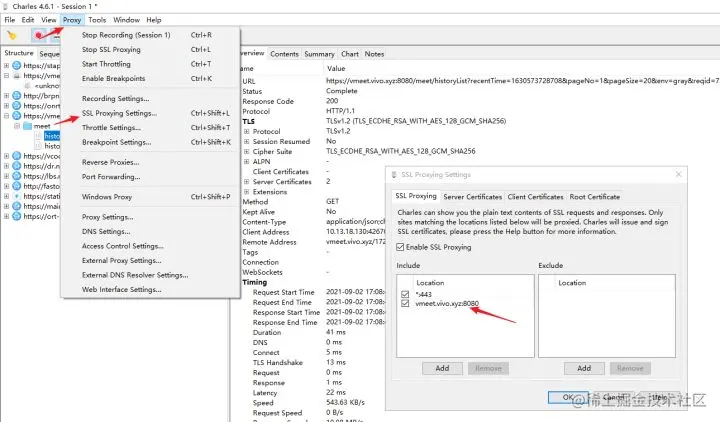
Task: Click Add under the Exclude list
Action: (584, 368)
